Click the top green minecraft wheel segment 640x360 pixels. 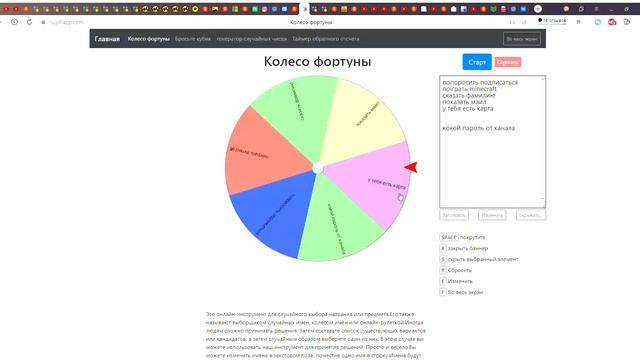point(300,110)
